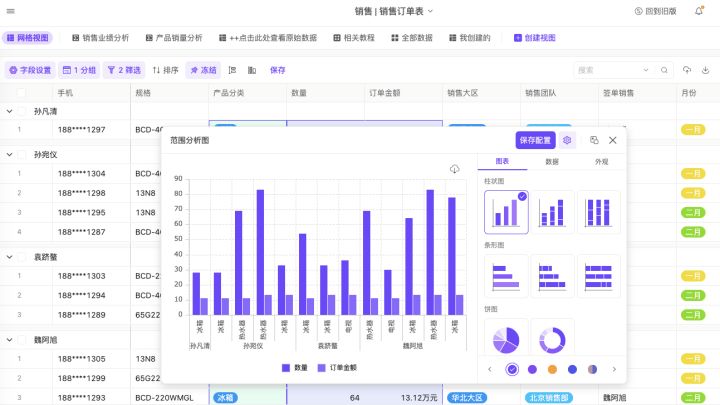The width and height of the screenshot is (720, 405).
Task: Switch to the 外观 tab in chart panel
Action: coord(602,162)
